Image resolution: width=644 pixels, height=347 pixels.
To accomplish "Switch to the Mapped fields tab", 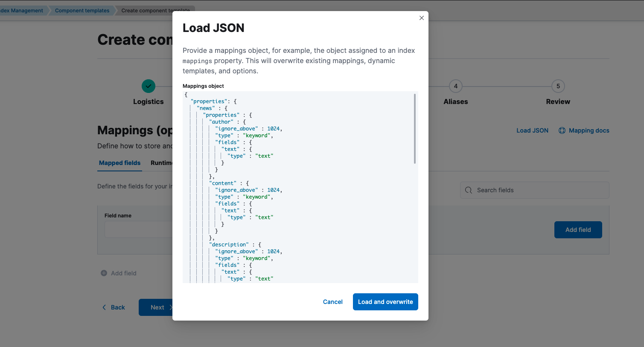I will [119, 163].
